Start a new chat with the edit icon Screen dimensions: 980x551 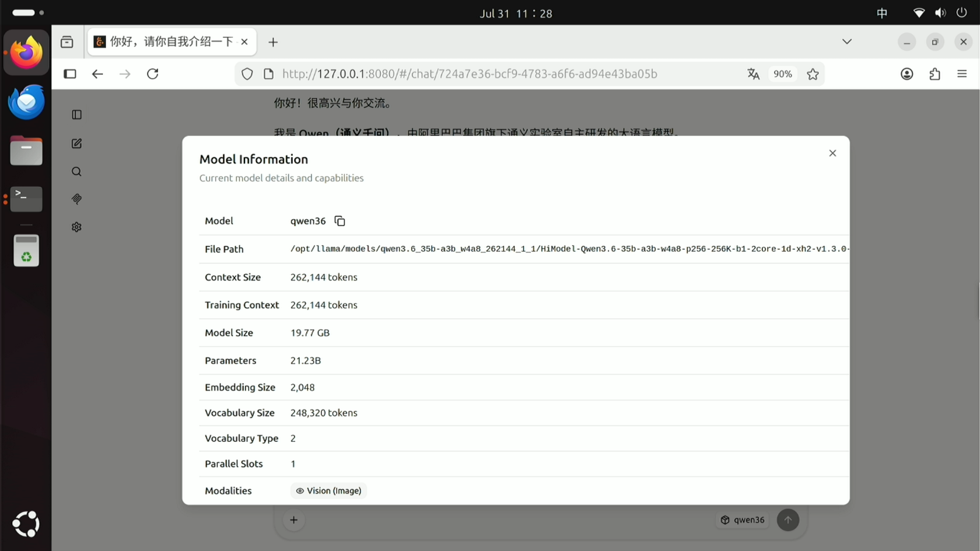point(76,143)
